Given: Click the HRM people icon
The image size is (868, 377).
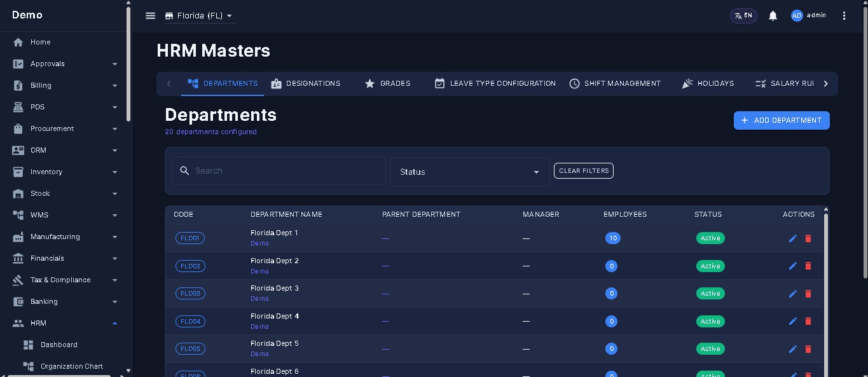Looking at the screenshot, I should click(18, 324).
